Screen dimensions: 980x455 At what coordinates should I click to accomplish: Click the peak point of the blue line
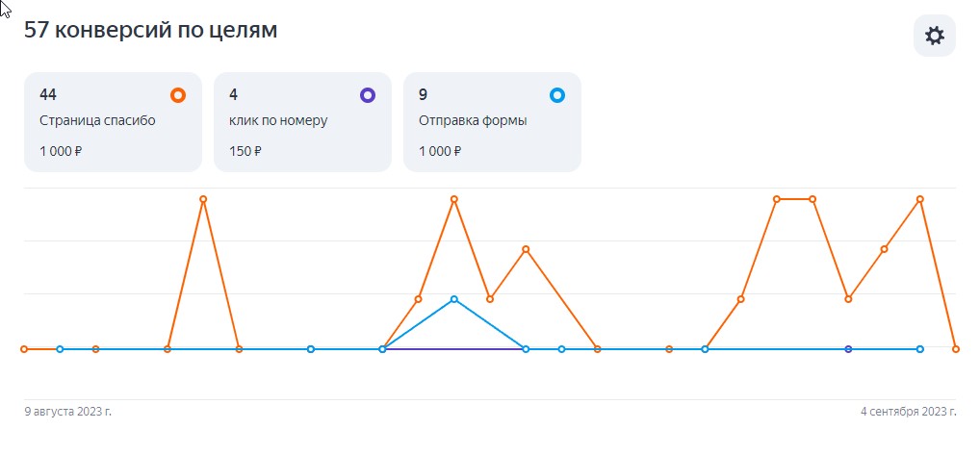pyautogui.click(x=454, y=299)
